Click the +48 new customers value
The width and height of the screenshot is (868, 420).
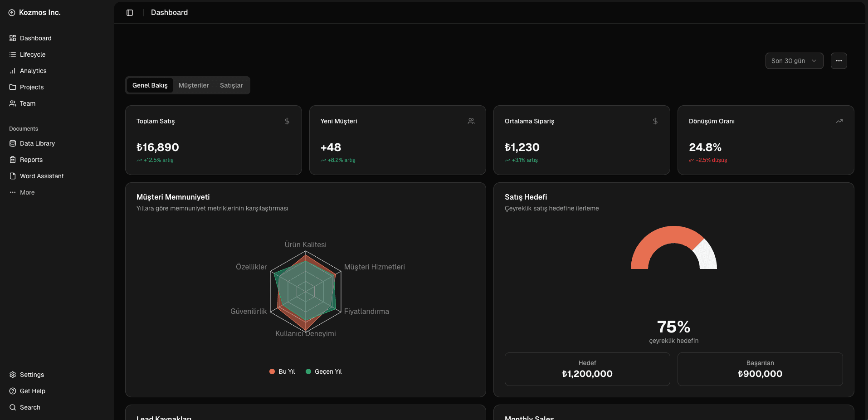(331, 147)
